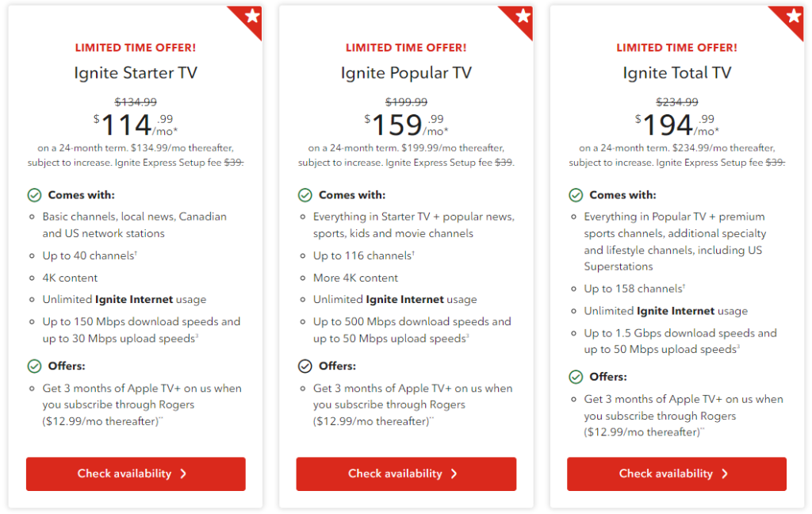This screenshot has height=514, width=812.
Task: Click the star ribbon on Ignite Total TV card
Action: pyautogui.click(x=794, y=16)
